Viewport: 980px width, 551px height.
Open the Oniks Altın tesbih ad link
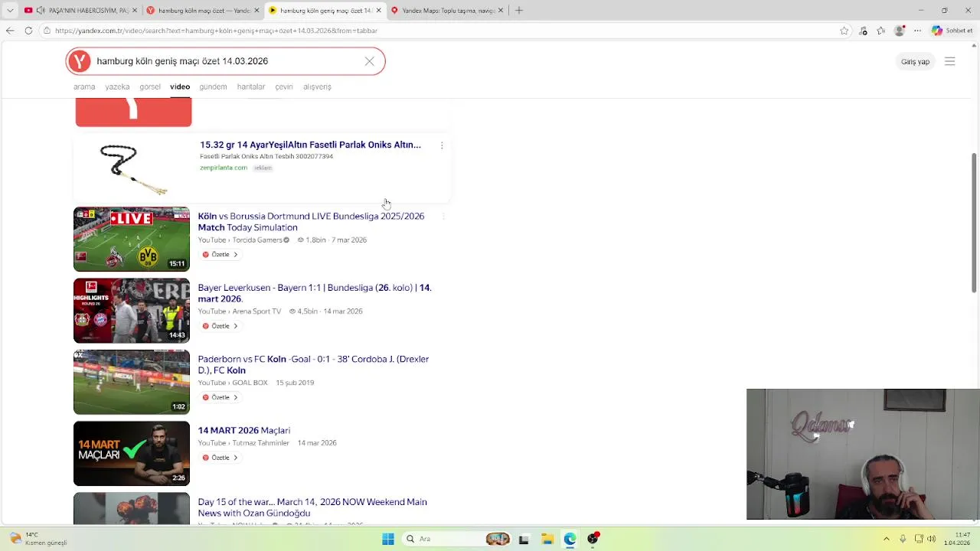click(x=310, y=145)
